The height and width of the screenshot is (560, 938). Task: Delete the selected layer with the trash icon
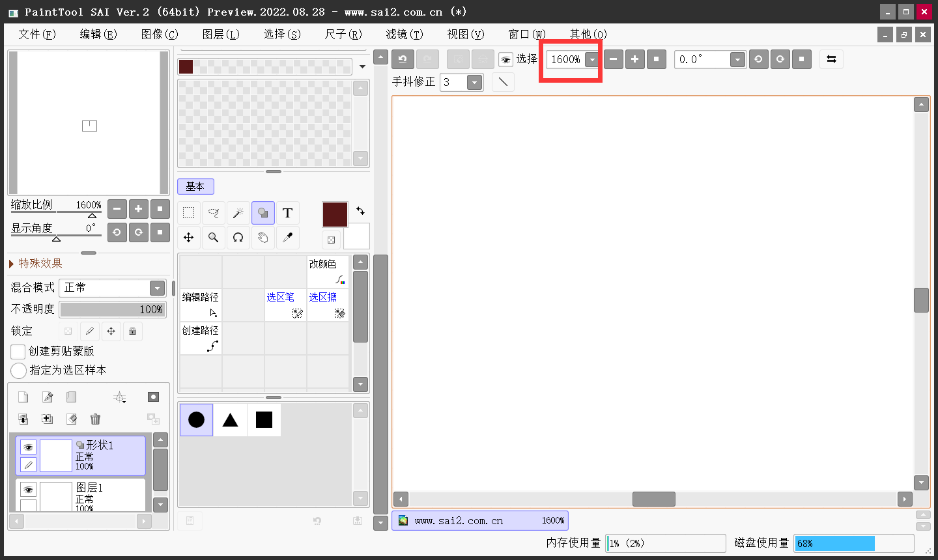click(96, 419)
